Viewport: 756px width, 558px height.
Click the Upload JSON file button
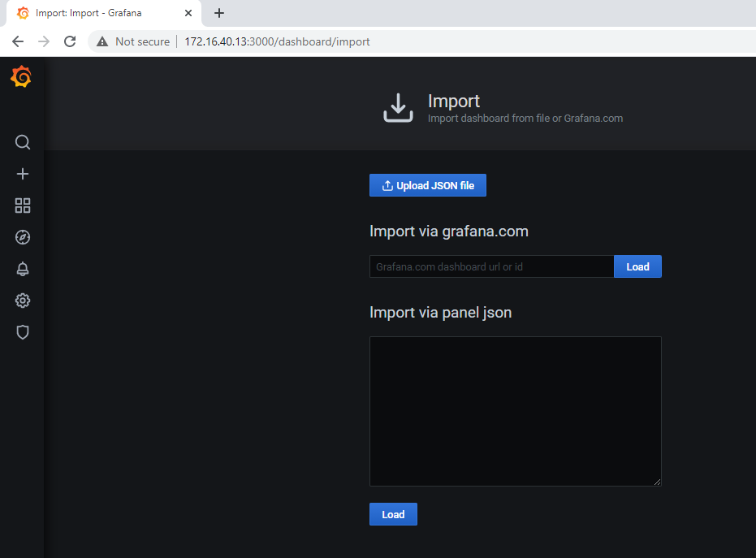point(428,185)
